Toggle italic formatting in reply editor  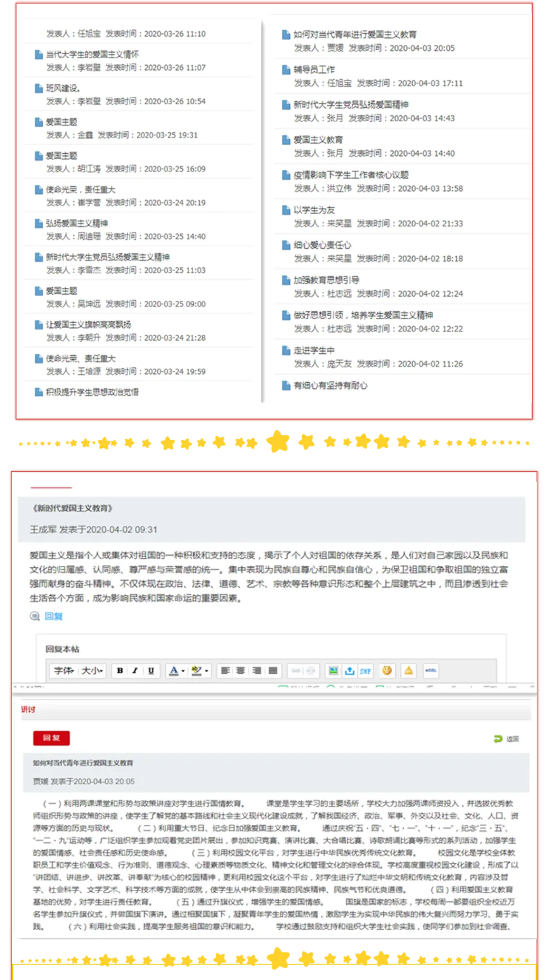(x=135, y=671)
